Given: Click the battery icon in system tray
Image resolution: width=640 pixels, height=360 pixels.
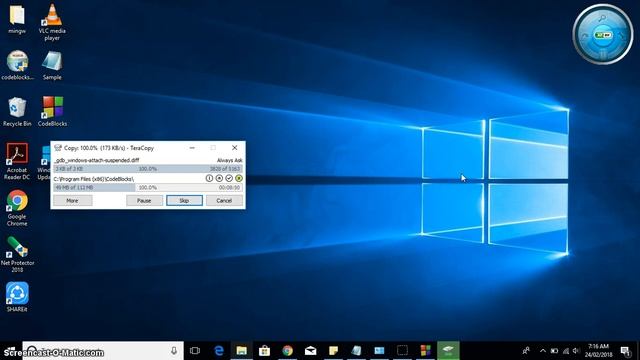Looking at the screenshot, I should tap(554, 351).
